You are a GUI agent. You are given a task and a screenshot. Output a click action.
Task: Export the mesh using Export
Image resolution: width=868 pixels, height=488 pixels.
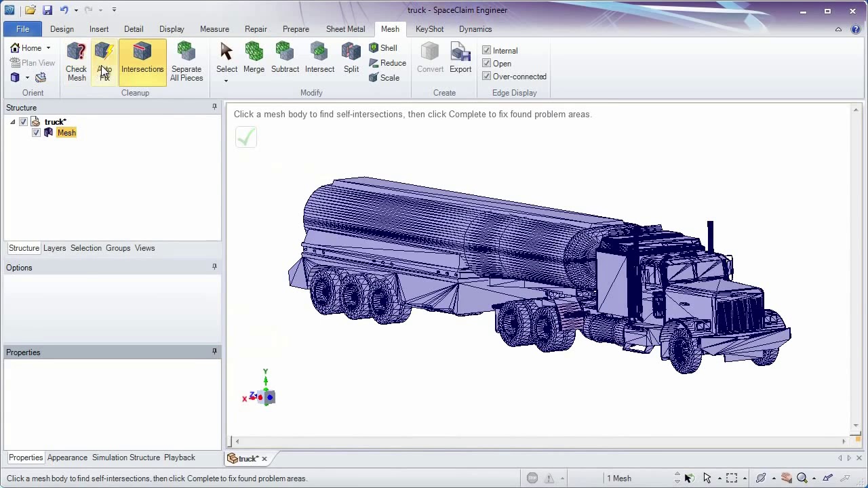pyautogui.click(x=460, y=58)
